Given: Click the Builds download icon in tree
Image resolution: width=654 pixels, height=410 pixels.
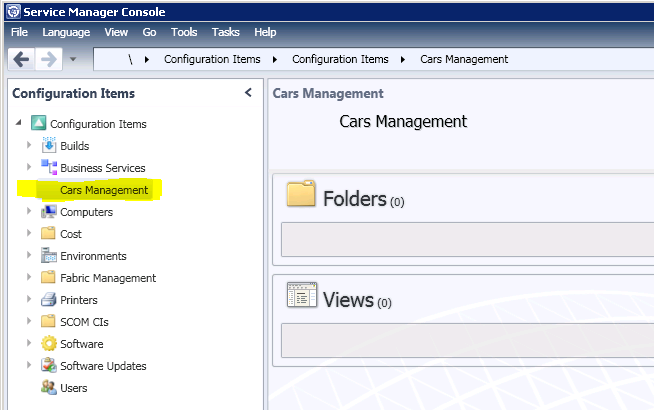Looking at the screenshot, I should pyautogui.click(x=48, y=146).
